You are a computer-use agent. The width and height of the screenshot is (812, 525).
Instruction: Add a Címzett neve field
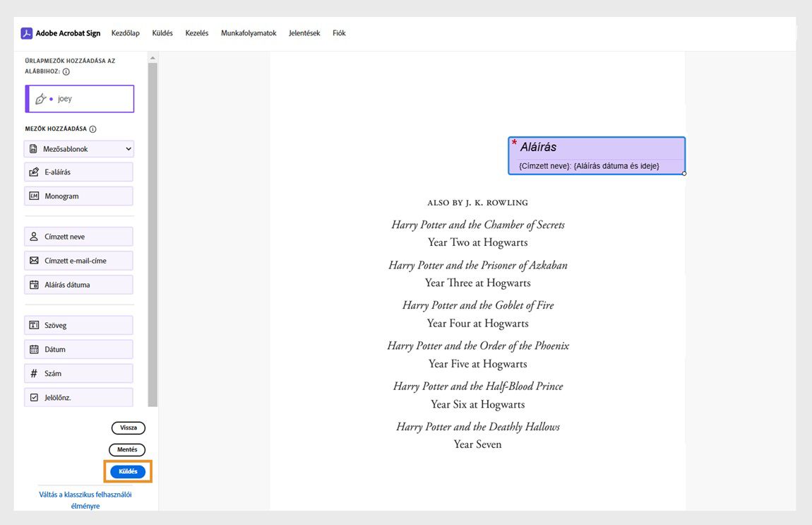pos(78,236)
